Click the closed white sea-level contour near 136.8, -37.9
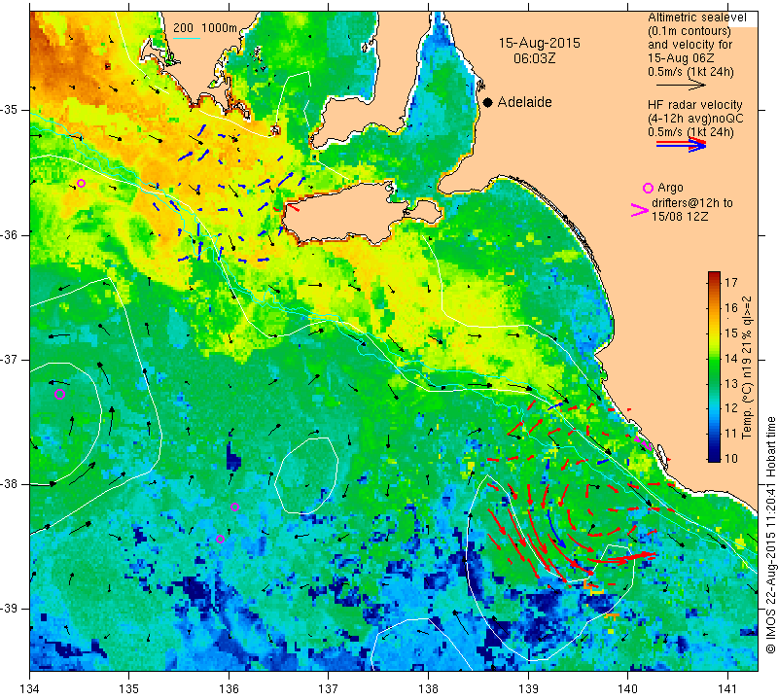The width and height of the screenshot is (778, 700). 306,475
